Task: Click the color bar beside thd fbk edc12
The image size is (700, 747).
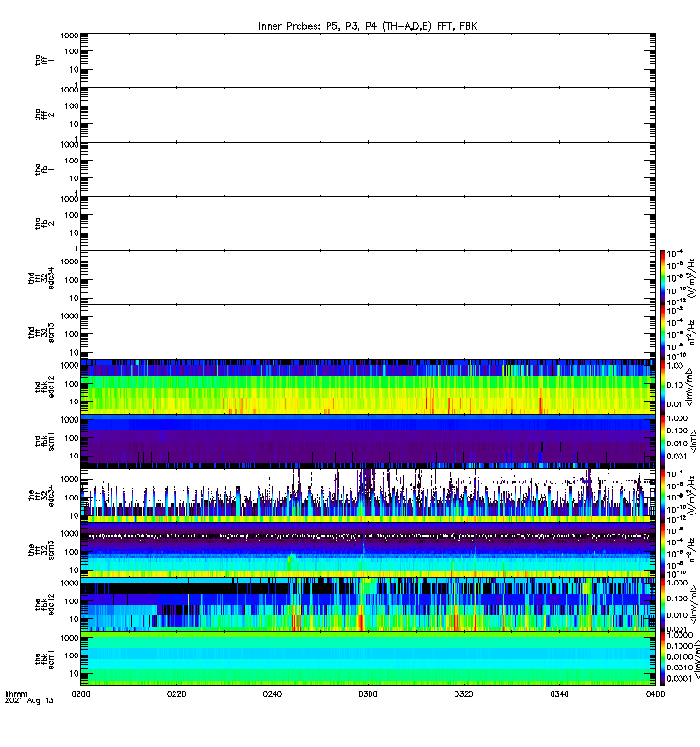Action: pos(663,387)
